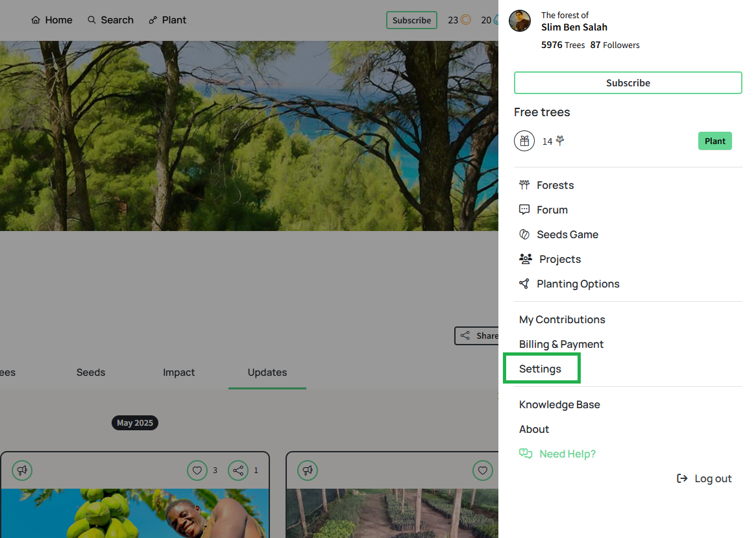Open the tree nursery update photo
The width and height of the screenshot is (756, 538).
point(393,513)
